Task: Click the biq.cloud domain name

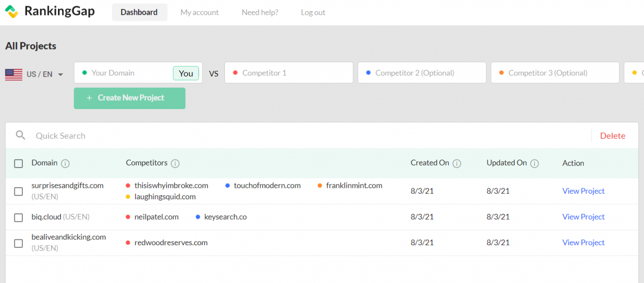Action: pyautogui.click(x=46, y=217)
